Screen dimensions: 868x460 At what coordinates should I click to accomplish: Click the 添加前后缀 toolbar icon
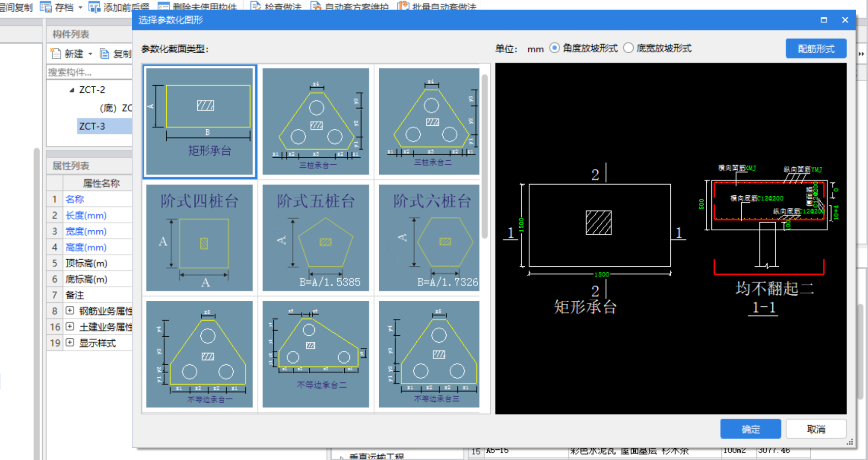pyautogui.click(x=94, y=7)
